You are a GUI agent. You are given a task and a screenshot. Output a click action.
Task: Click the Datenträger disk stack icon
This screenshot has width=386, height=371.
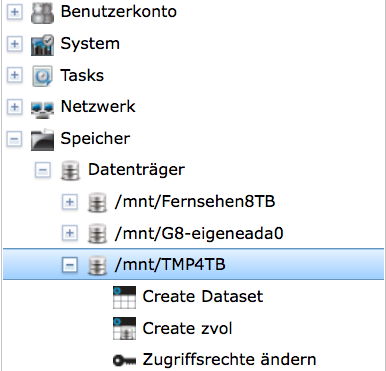(x=70, y=170)
